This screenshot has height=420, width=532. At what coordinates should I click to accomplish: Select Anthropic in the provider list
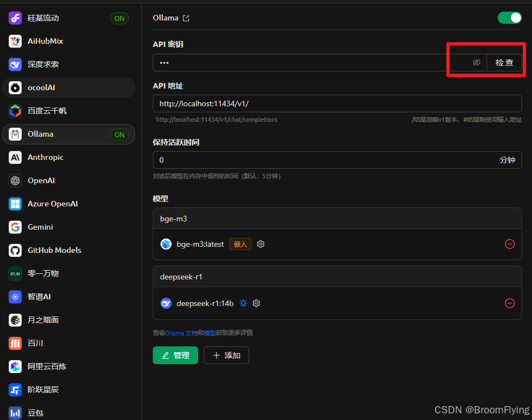pos(69,157)
